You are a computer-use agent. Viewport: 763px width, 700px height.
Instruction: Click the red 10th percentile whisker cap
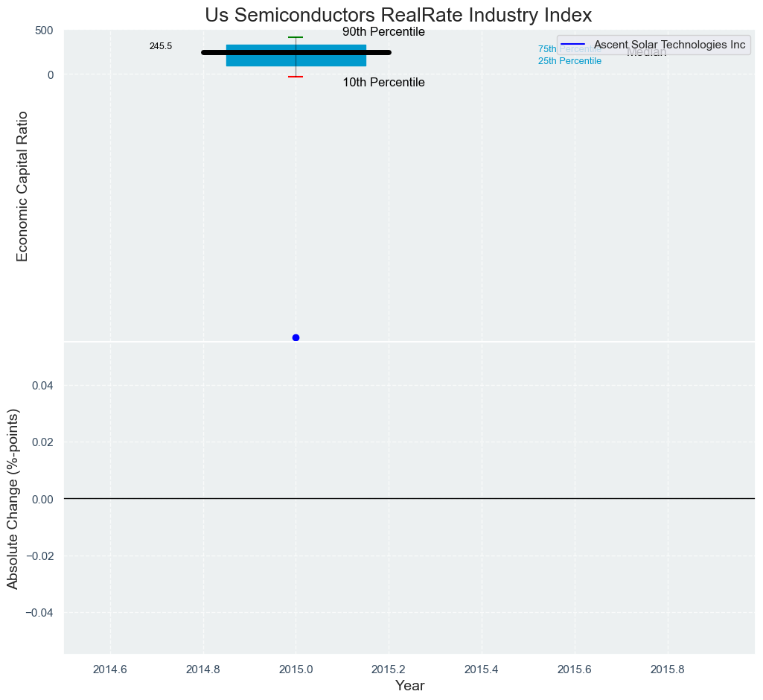pos(296,77)
